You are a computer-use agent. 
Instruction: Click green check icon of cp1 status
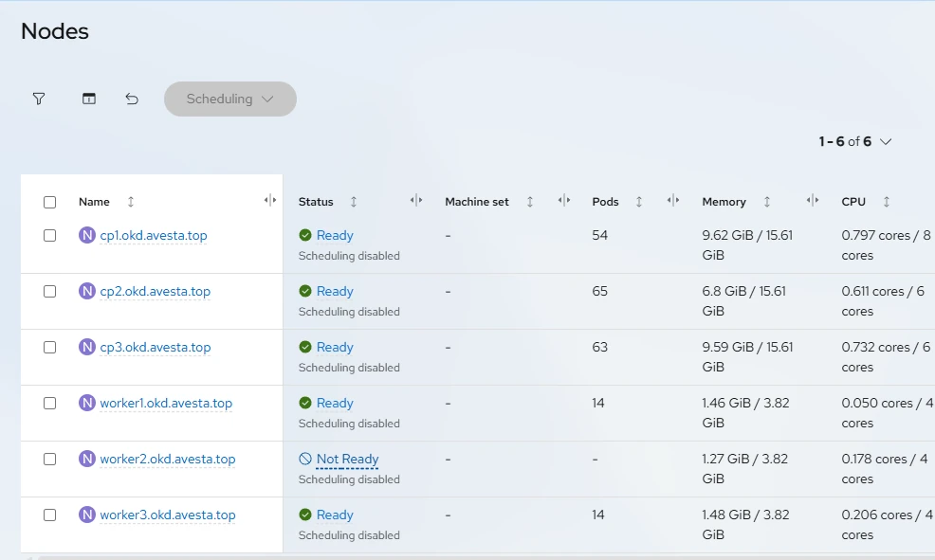coord(305,235)
